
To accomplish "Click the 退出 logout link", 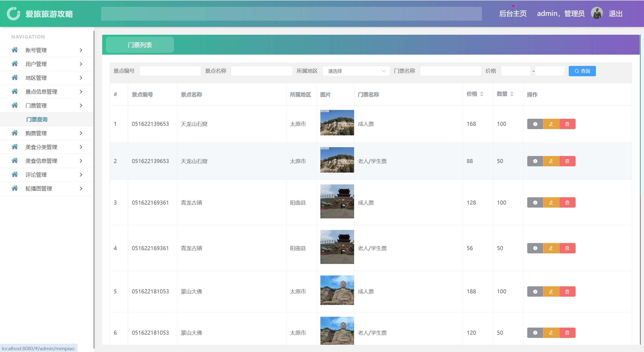I will click(615, 14).
